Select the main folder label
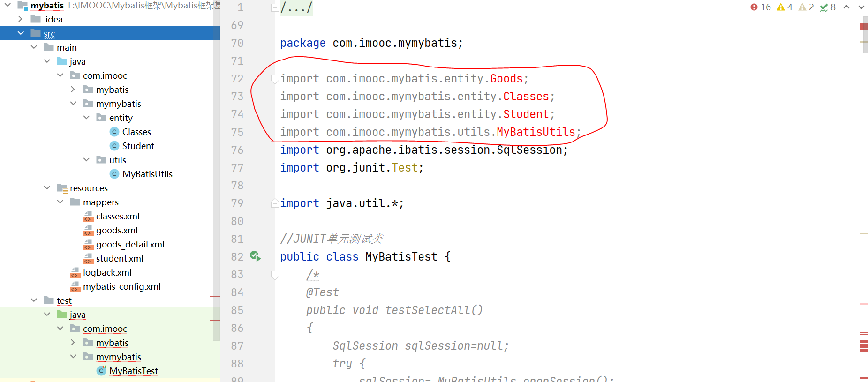868x382 pixels. coord(67,47)
